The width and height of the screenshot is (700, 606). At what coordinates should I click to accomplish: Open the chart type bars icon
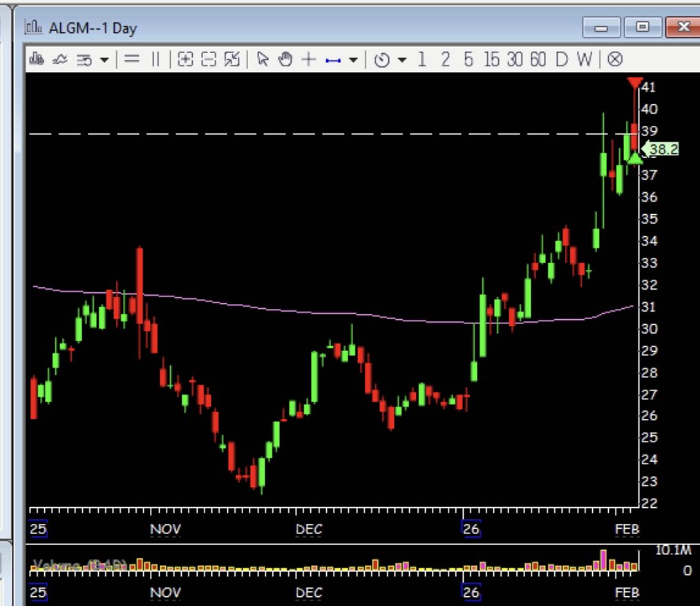pos(36,59)
